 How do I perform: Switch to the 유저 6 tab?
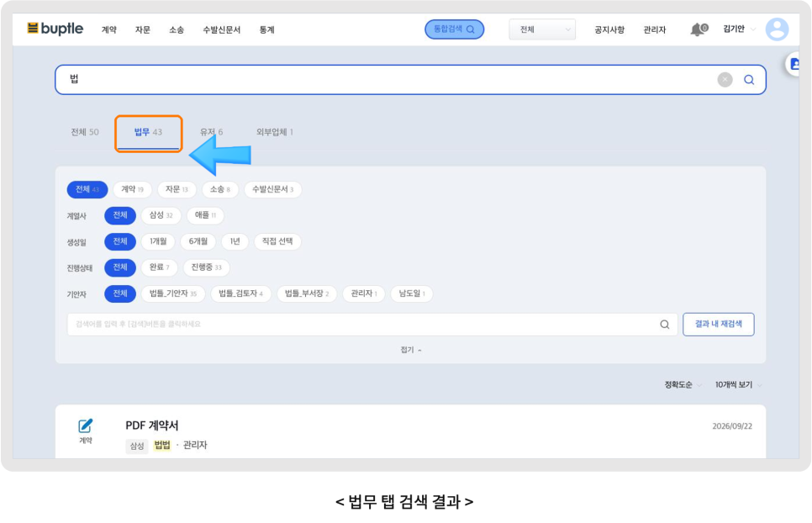point(211,132)
